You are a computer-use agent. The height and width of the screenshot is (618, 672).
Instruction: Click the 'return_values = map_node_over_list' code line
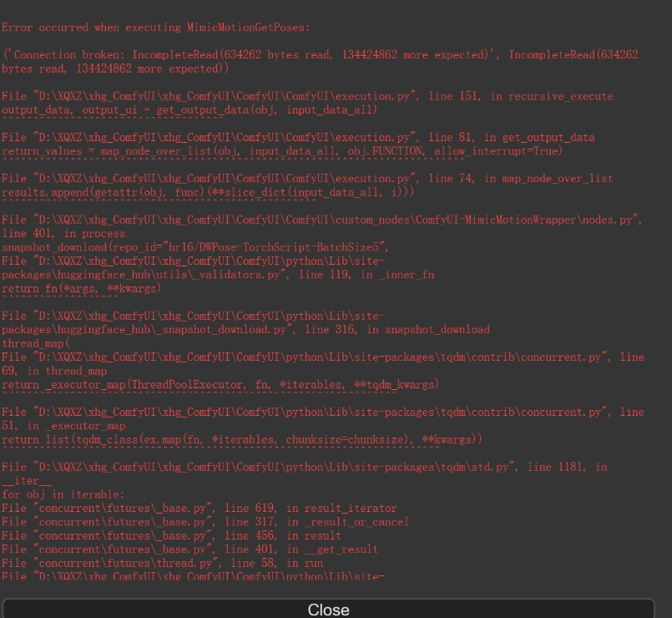282,151
